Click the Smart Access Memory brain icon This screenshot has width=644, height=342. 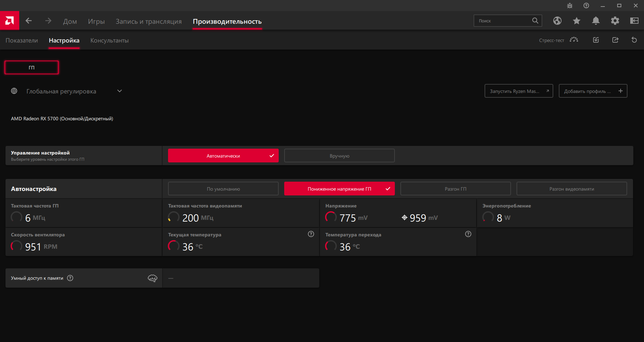click(153, 278)
